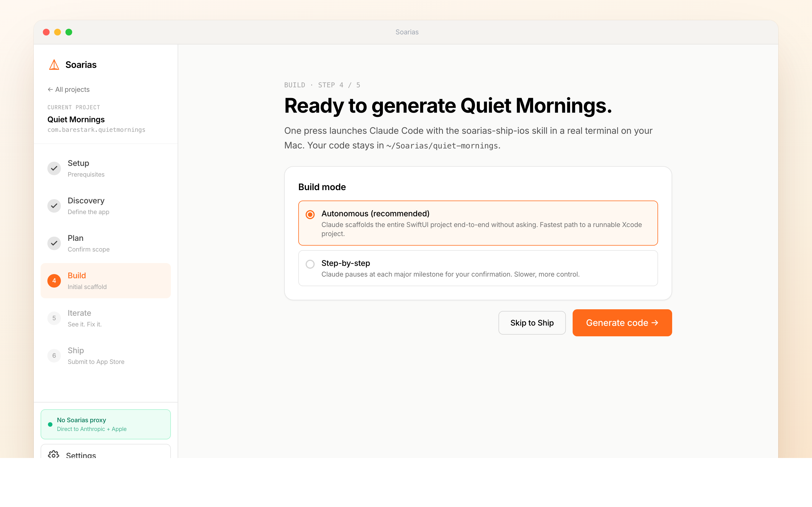Click the com.barestark.quietmornings bundle identifier

point(96,130)
